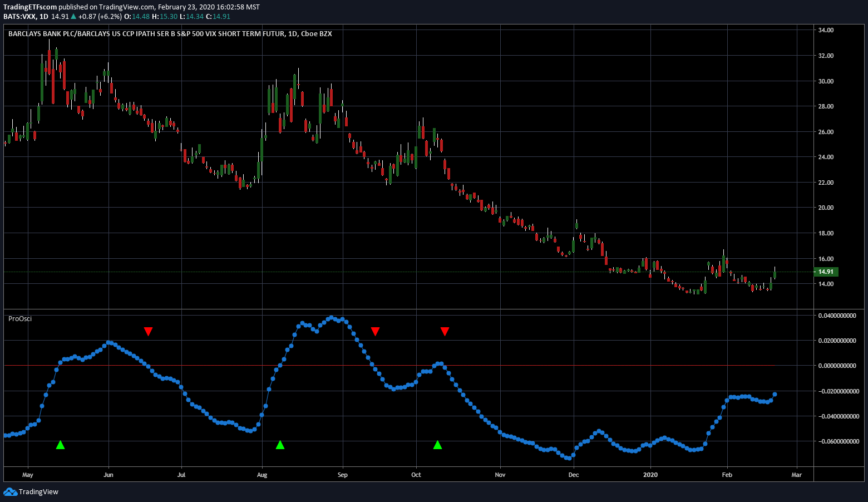This screenshot has width=868, height=502.
Task: Click the 16.00 price scale label
Action: 826,259
